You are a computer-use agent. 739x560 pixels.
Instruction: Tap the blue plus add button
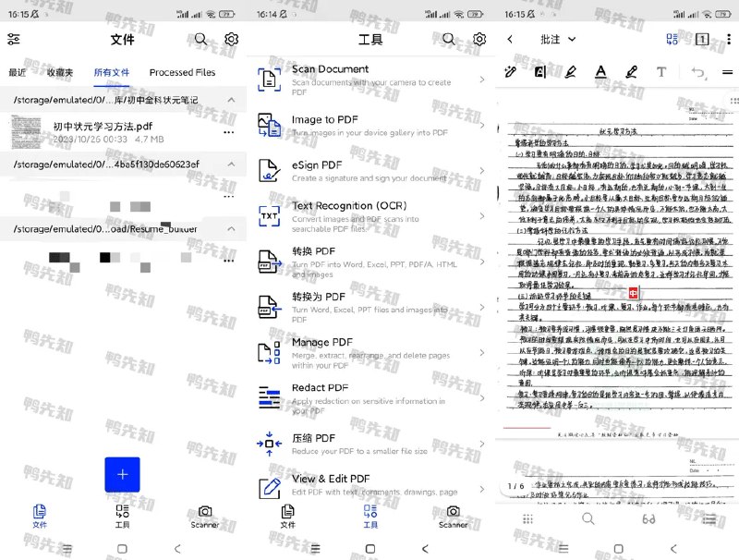123,474
